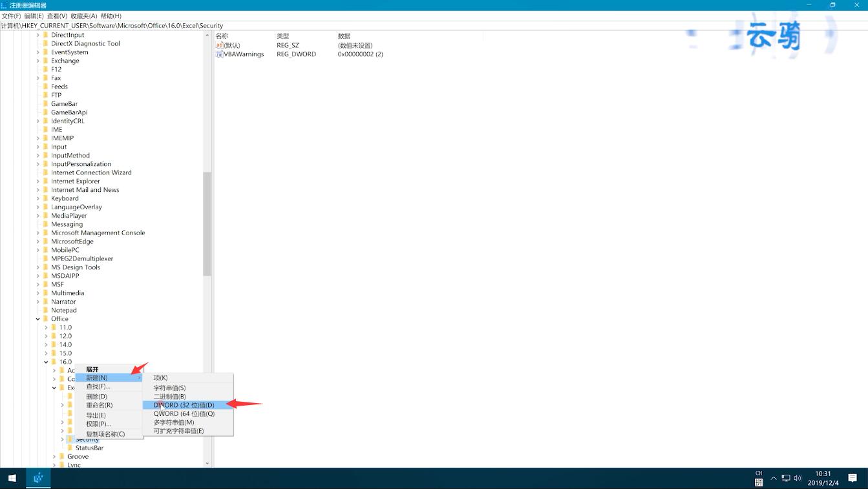This screenshot has height=489, width=868.
Task: Open the 收藏夹(A) menu
Action: click(84, 16)
